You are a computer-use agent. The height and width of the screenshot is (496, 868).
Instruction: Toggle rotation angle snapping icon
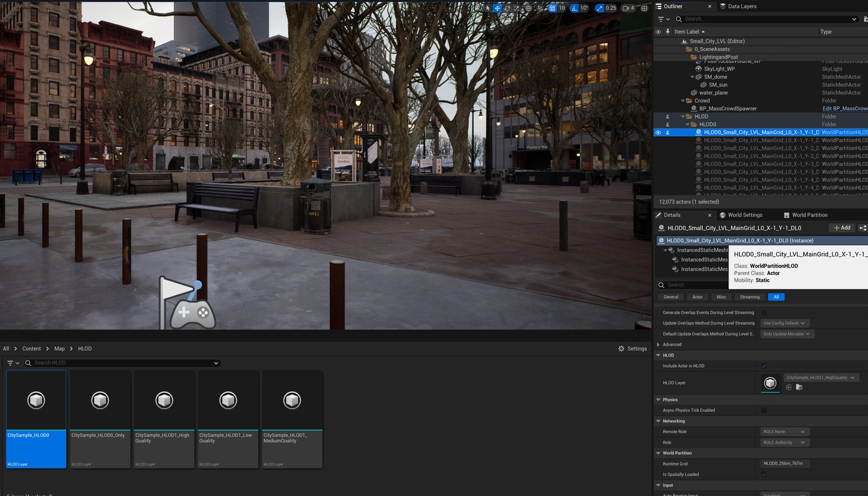pos(574,8)
